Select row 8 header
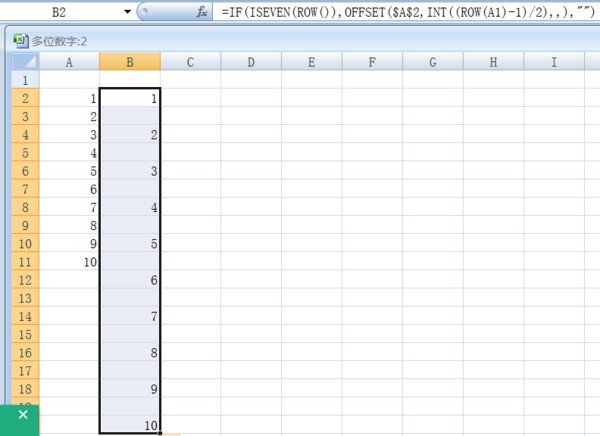Image resolution: width=600 pixels, height=436 pixels. (25, 207)
